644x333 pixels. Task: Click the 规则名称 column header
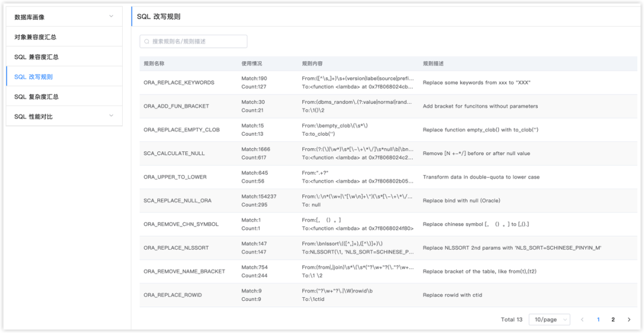(x=154, y=64)
